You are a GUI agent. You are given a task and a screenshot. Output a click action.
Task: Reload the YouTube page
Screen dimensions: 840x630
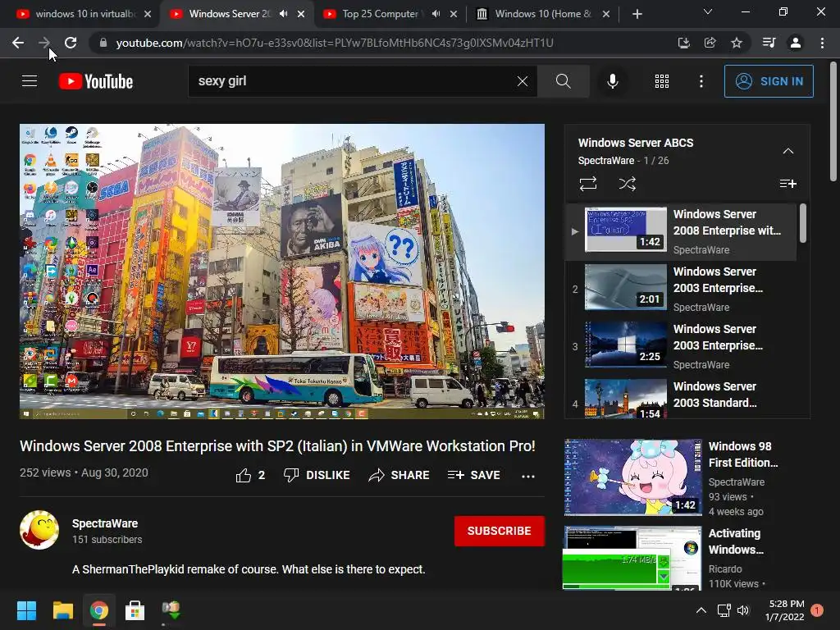pyautogui.click(x=71, y=43)
